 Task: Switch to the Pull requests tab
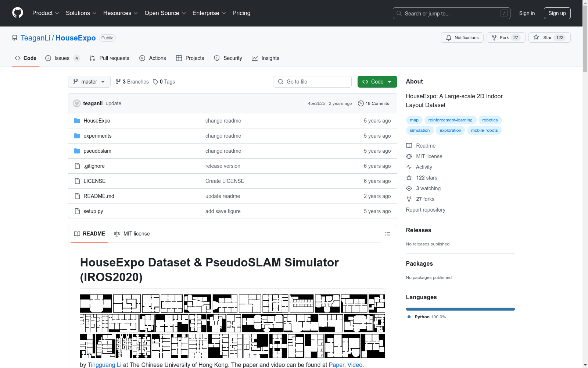pos(110,58)
